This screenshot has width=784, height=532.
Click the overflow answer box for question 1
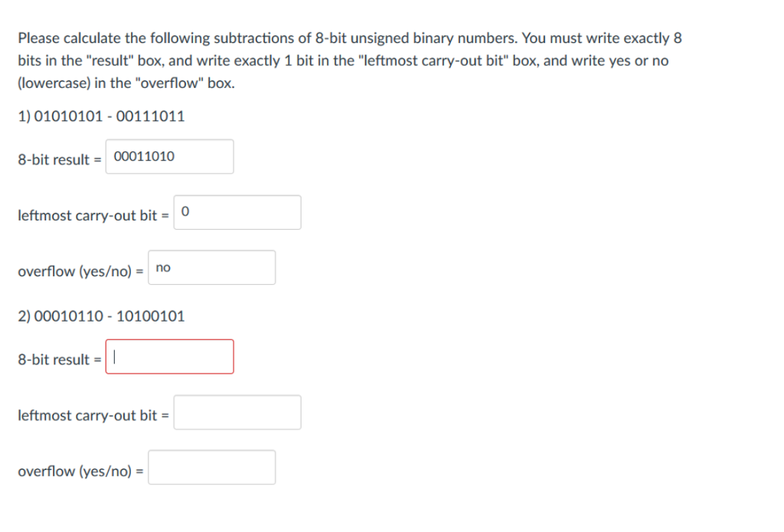tap(213, 267)
